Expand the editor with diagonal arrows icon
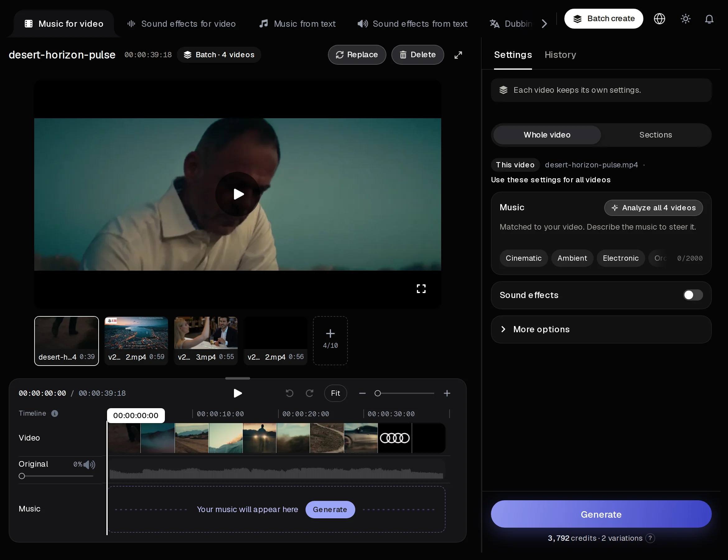The width and height of the screenshot is (728, 560). tap(458, 55)
